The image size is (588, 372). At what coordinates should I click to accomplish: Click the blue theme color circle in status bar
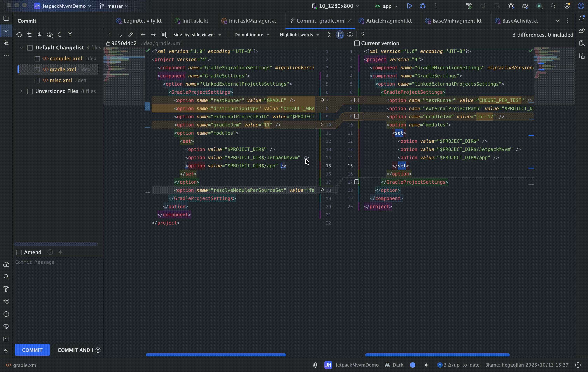click(413, 365)
